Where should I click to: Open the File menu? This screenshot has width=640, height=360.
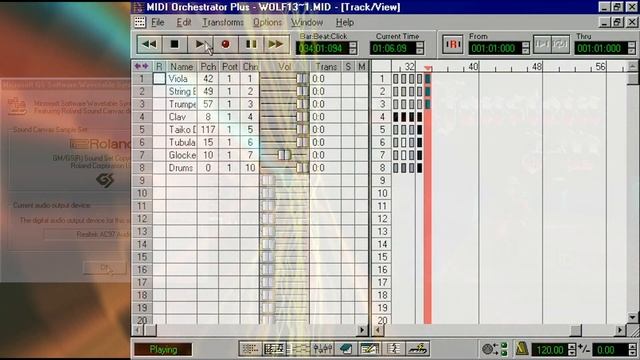pos(158,22)
